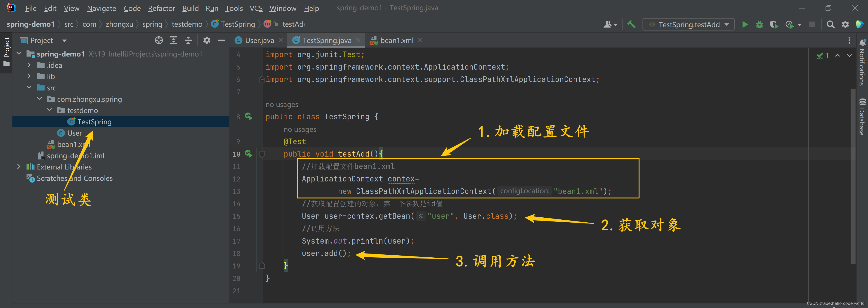Hide the Project tool window
This screenshot has height=308, width=868.
[x=221, y=40]
